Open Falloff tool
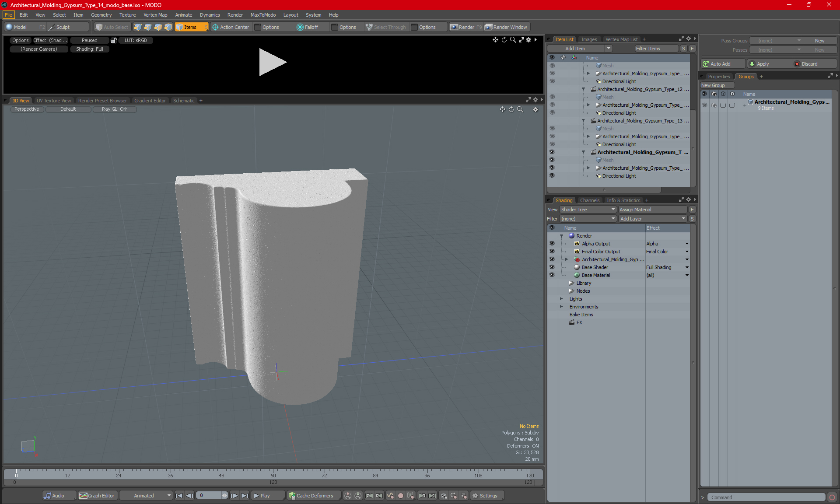Image resolution: width=840 pixels, height=504 pixels. pos(308,27)
